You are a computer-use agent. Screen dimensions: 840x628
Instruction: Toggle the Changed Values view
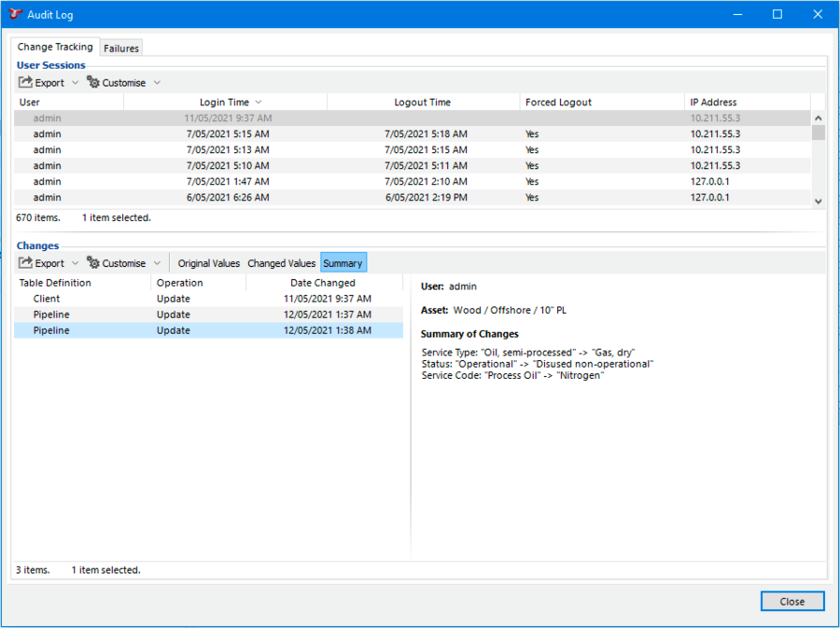(x=281, y=263)
